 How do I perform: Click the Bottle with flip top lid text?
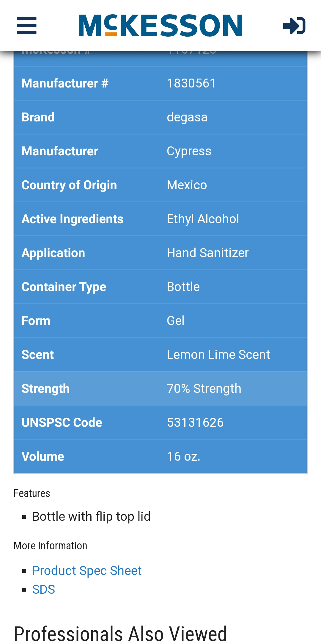click(x=91, y=517)
